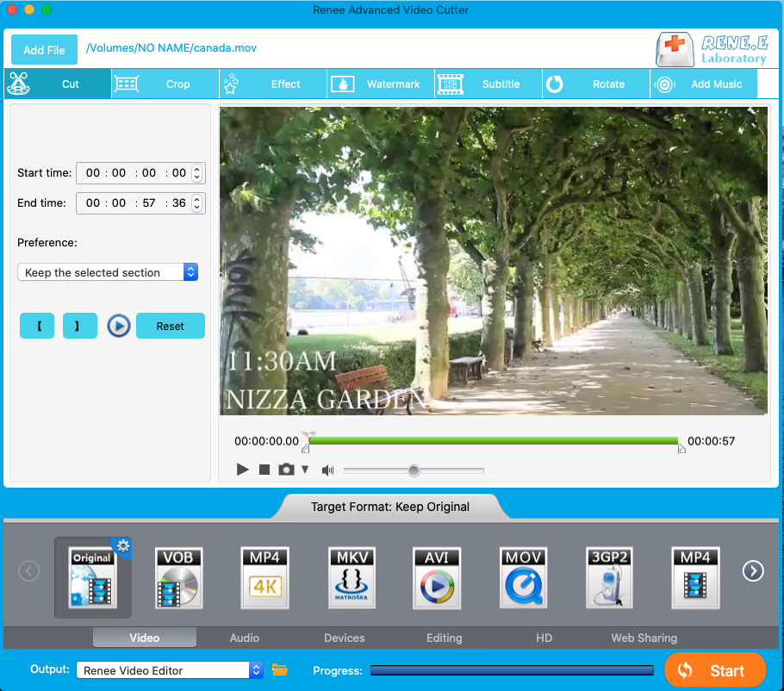Open the Output folder dropdown
784x691 pixels.
170,670
